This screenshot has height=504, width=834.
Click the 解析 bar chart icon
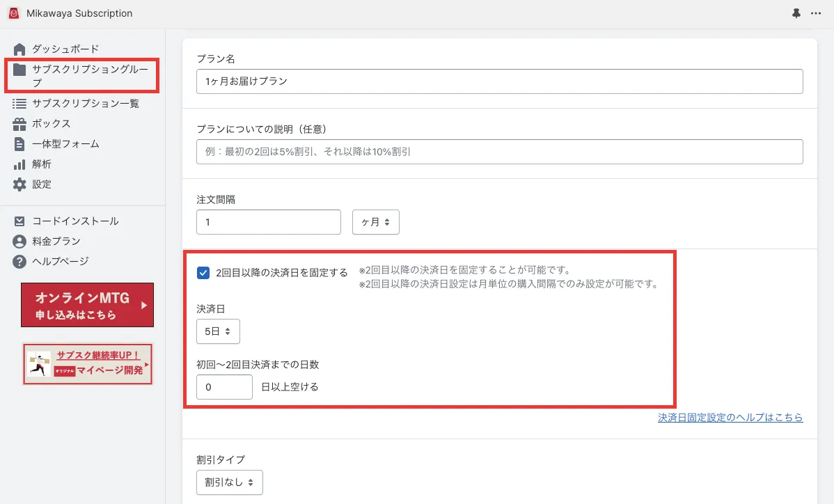click(x=19, y=164)
